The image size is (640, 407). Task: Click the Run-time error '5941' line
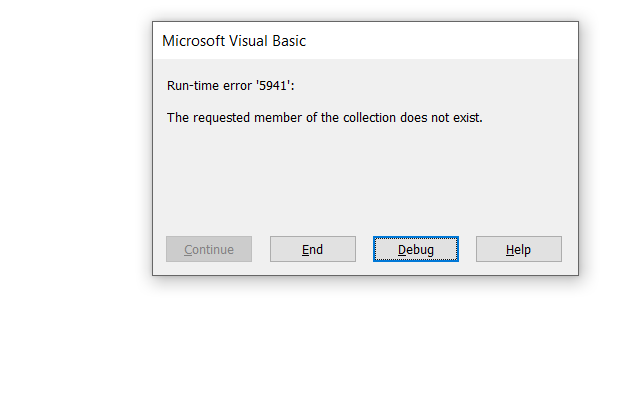click(x=231, y=86)
